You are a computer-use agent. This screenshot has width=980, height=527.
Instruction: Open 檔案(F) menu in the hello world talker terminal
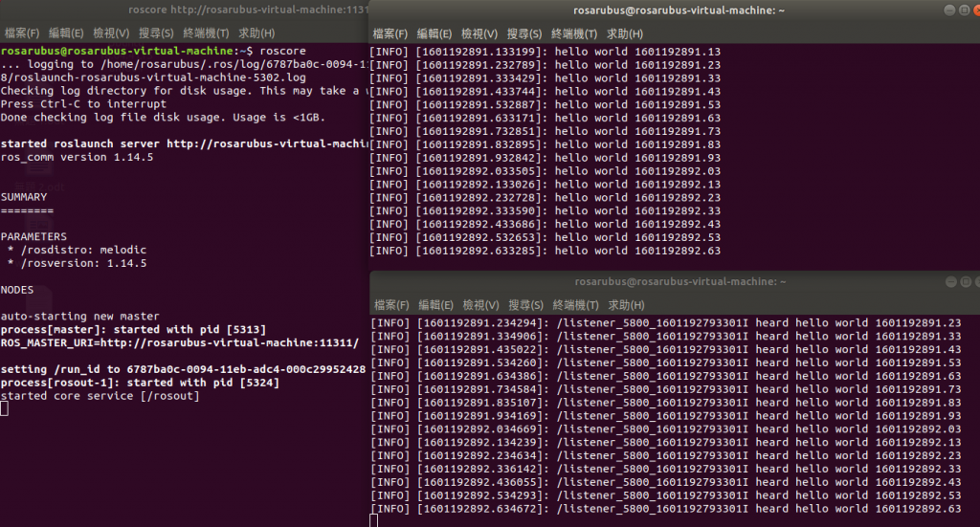click(x=390, y=33)
